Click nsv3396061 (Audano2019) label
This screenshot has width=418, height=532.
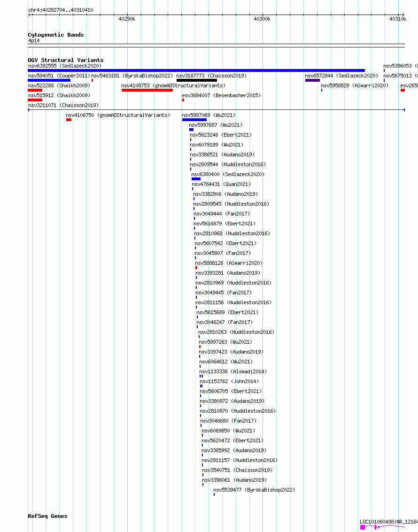point(234,479)
